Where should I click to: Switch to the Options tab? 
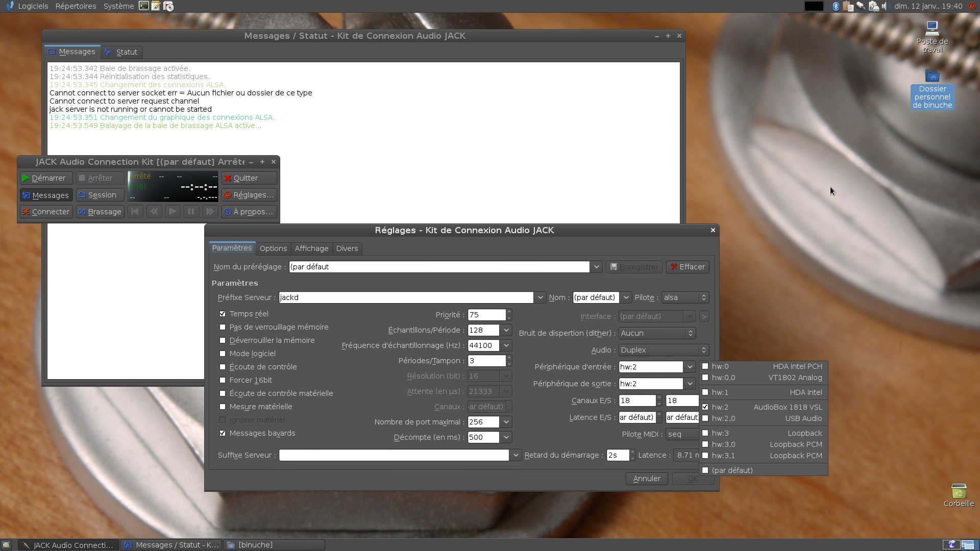pos(273,248)
